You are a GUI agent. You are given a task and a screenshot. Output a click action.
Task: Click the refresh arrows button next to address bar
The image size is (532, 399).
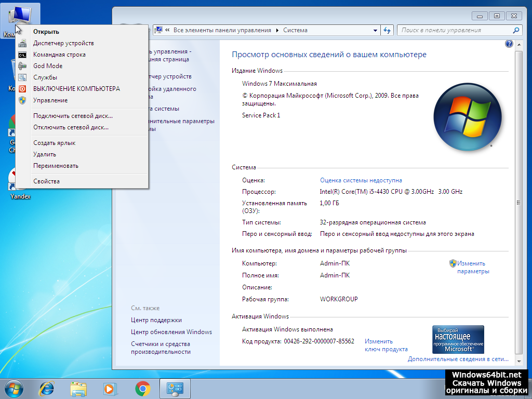(387, 30)
